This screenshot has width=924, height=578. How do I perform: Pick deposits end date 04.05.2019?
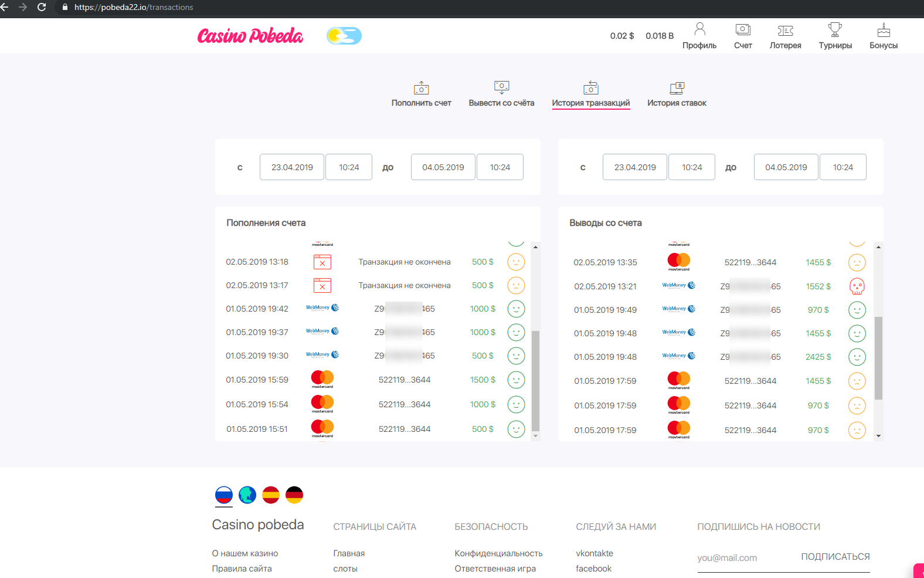443,167
